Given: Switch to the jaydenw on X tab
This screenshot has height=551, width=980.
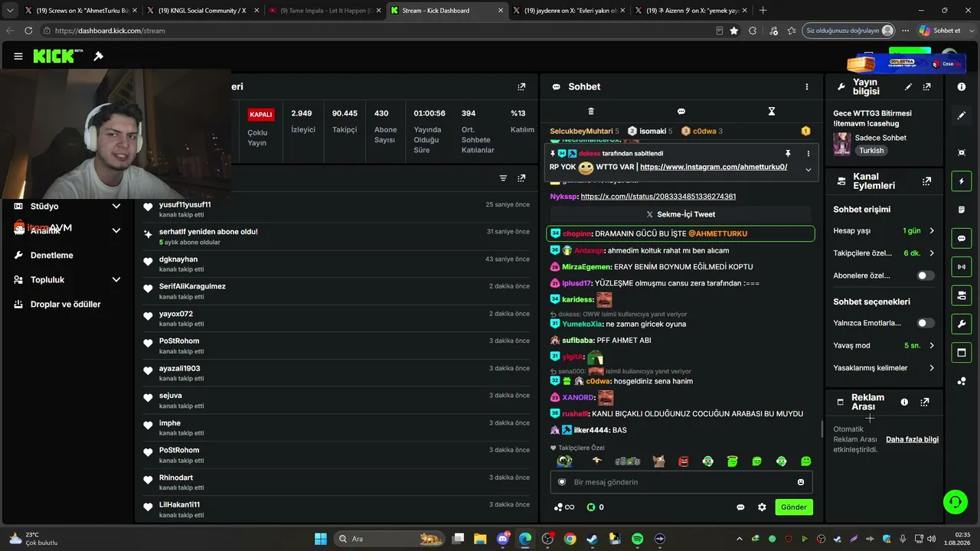Looking at the screenshot, I should (570, 11).
